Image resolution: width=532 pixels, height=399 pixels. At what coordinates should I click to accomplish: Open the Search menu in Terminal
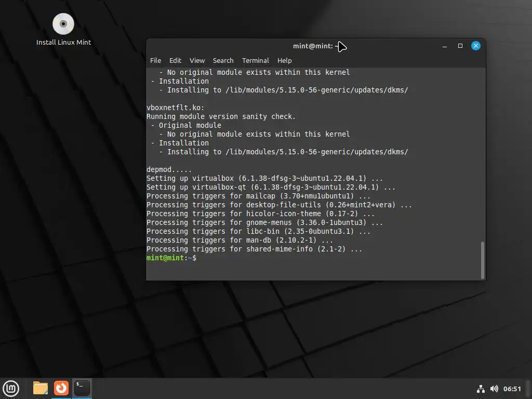tap(223, 60)
